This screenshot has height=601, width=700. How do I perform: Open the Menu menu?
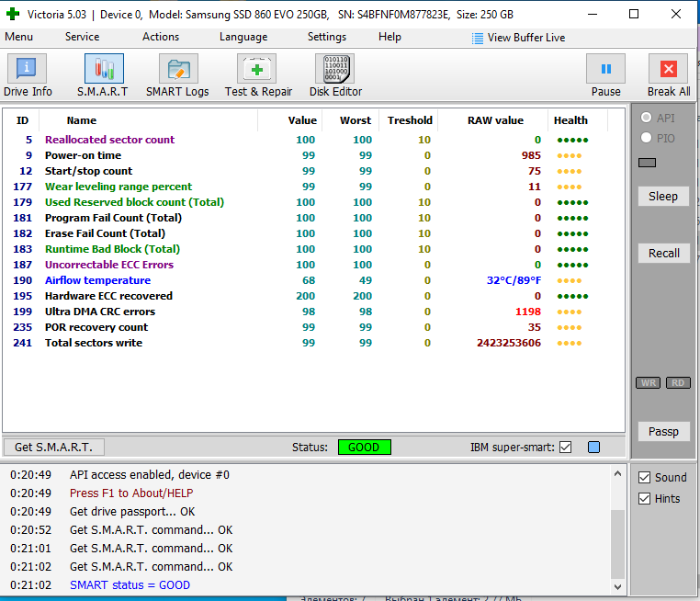18,37
